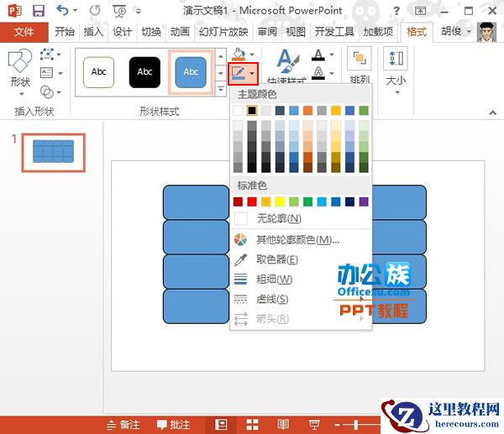Switch to the 设计 Design tab
Screen dimensions: 504x434
click(x=122, y=32)
